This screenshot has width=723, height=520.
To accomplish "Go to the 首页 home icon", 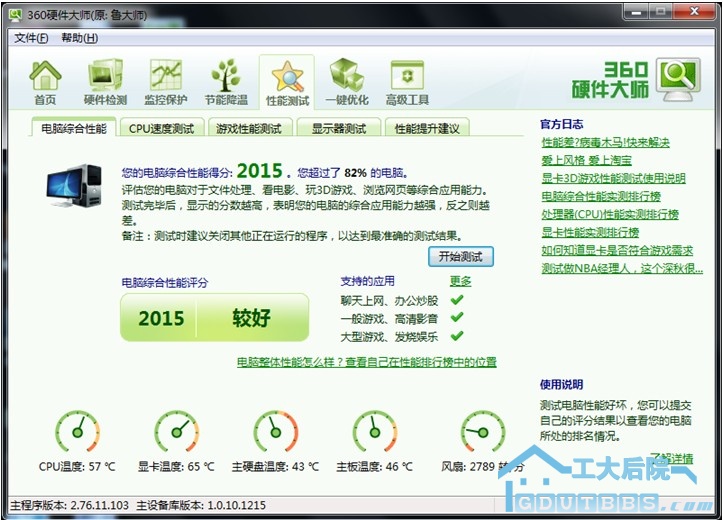I will [45, 82].
